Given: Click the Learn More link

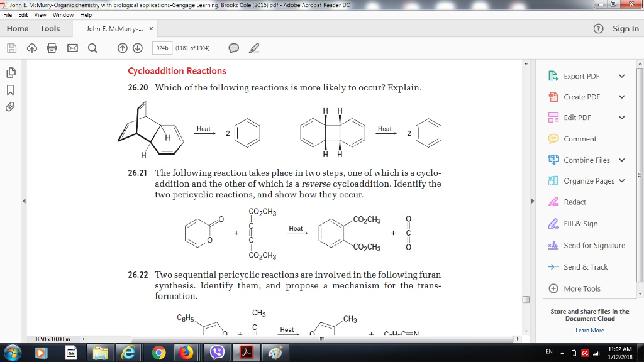Looking at the screenshot, I should [589, 331].
